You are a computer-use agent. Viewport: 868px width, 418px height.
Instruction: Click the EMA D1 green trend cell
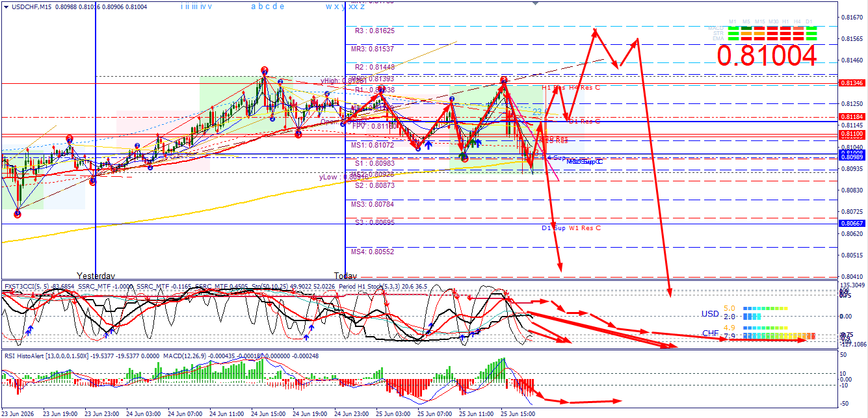coord(811,38)
